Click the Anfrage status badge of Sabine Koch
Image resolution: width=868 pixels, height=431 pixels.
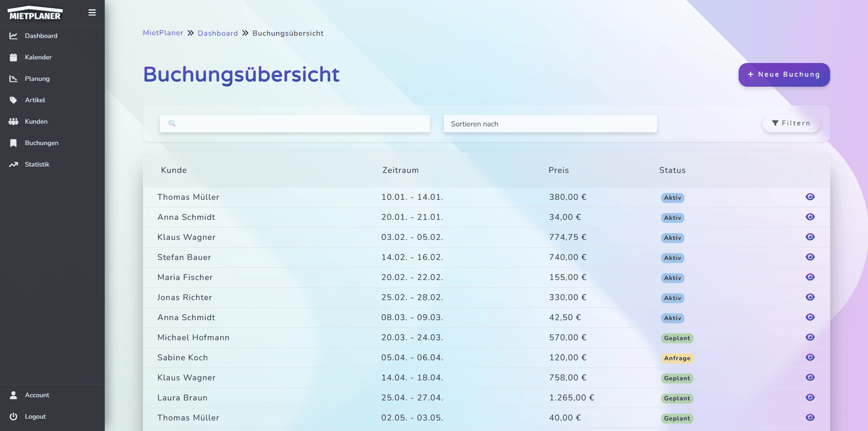[677, 358]
